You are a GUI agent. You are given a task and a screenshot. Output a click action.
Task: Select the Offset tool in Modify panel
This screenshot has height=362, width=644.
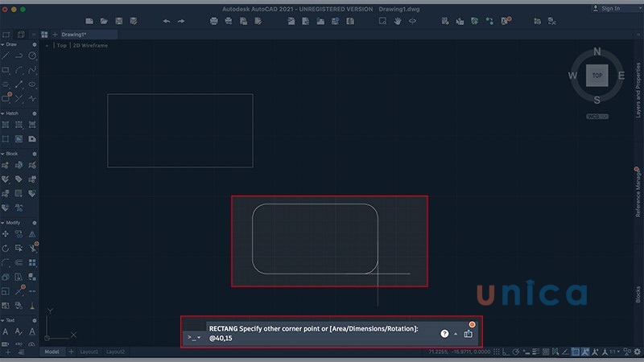coord(19,263)
